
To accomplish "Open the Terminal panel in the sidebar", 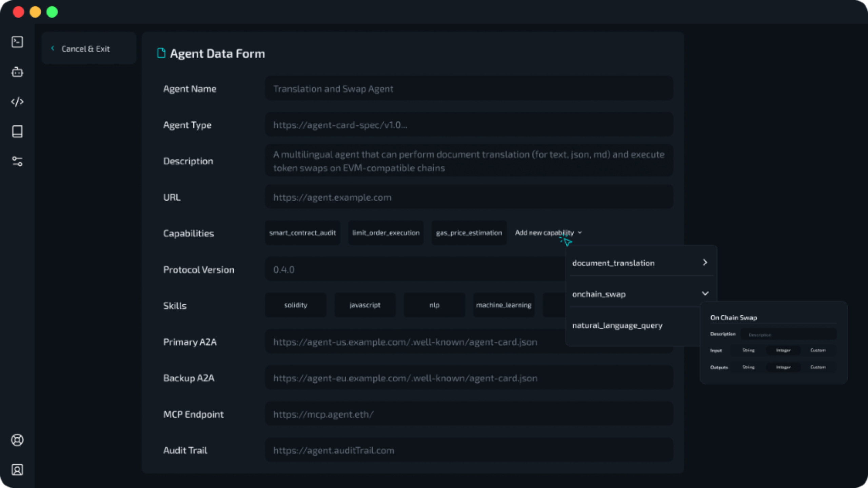I will [17, 42].
